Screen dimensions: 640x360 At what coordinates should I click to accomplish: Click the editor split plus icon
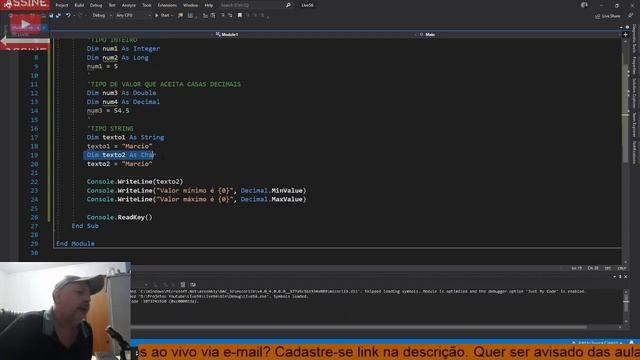625,35
